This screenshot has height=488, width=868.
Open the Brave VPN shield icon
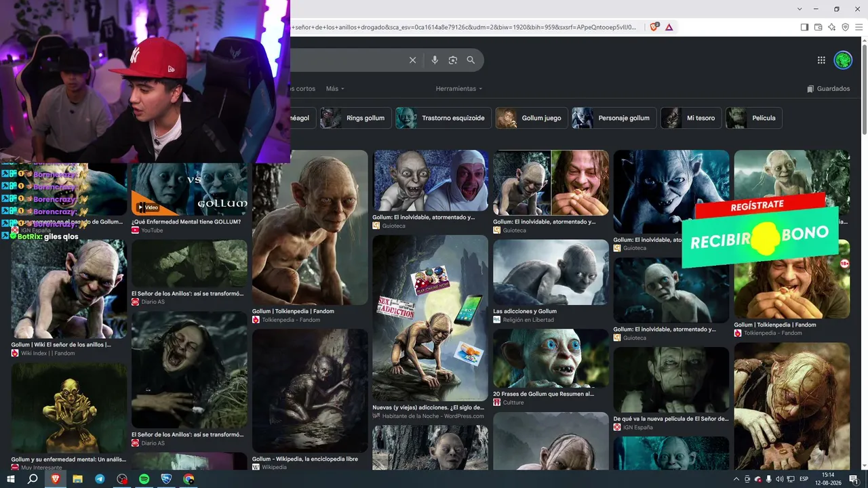pos(845,27)
